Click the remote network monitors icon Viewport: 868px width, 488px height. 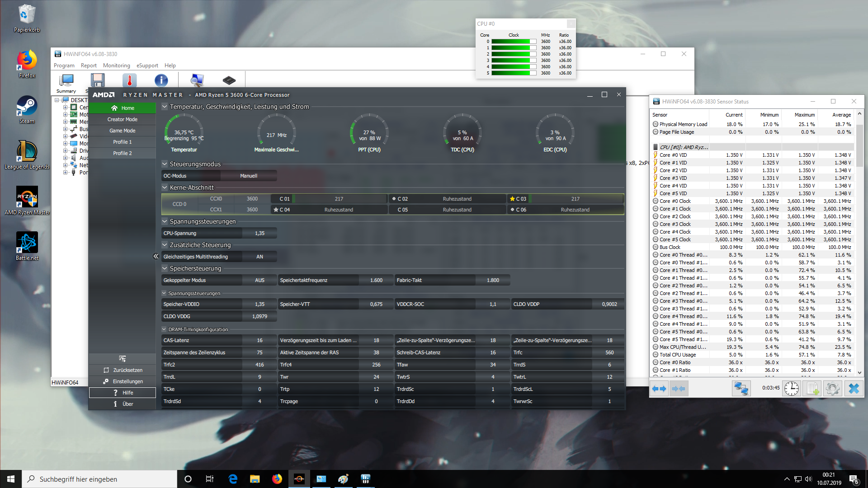click(741, 389)
